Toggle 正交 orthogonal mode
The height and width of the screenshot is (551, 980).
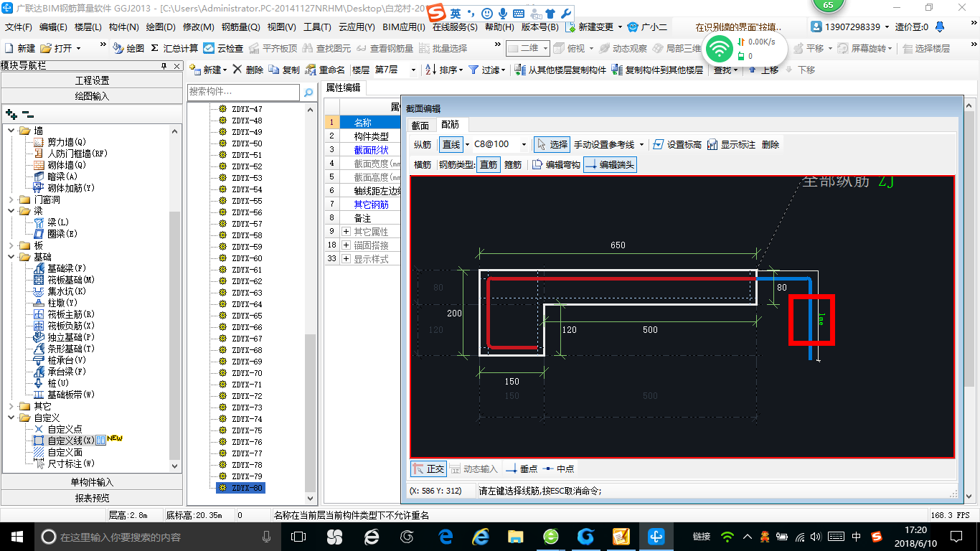[428, 469]
